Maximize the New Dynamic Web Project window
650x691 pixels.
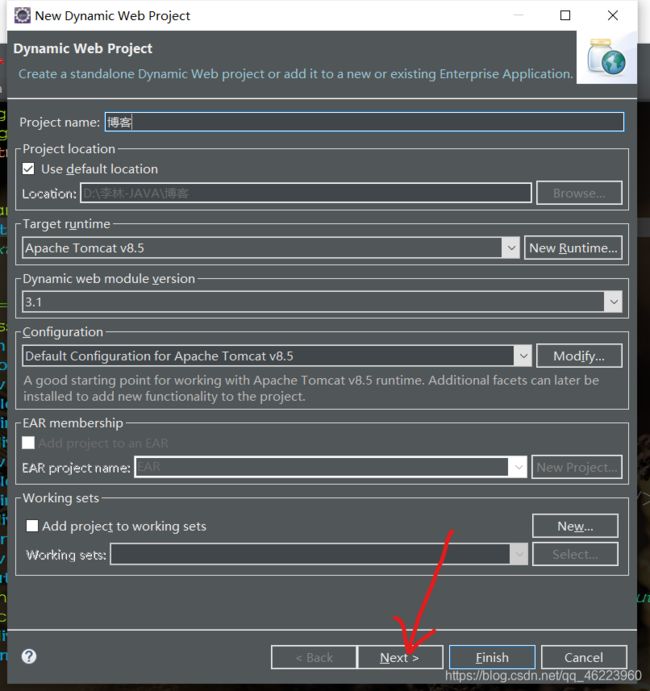565,15
